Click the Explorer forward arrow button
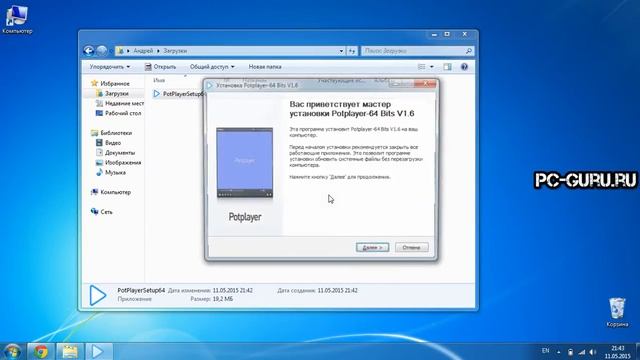 pos(102,51)
